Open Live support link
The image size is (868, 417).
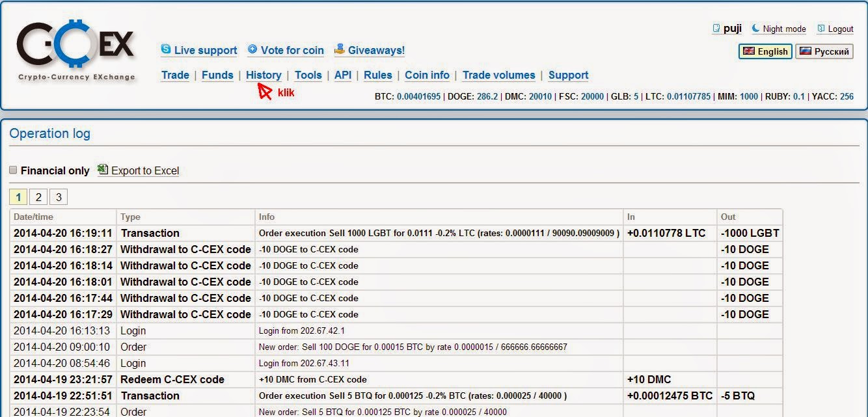pos(206,50)
